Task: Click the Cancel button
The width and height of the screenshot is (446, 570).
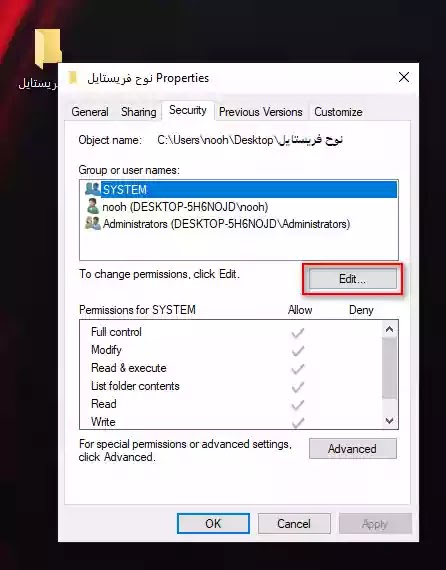Action: coord(294,523)
